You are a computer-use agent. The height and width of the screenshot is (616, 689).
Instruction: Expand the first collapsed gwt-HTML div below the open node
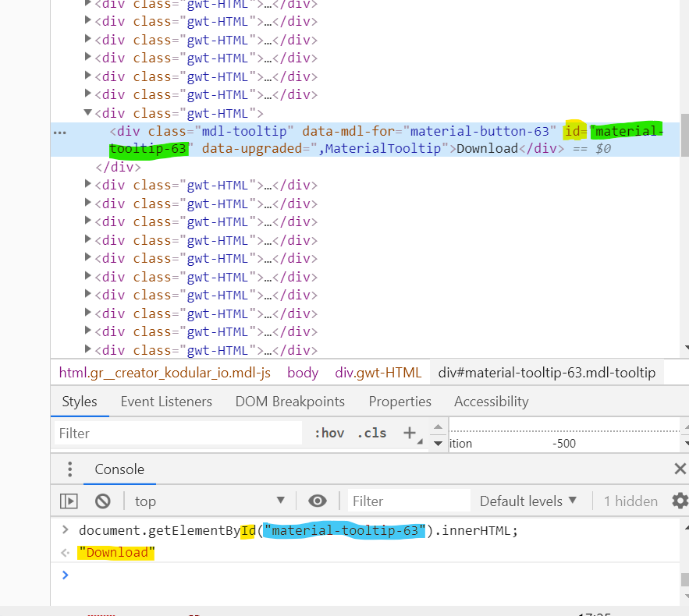click(87, 184)
